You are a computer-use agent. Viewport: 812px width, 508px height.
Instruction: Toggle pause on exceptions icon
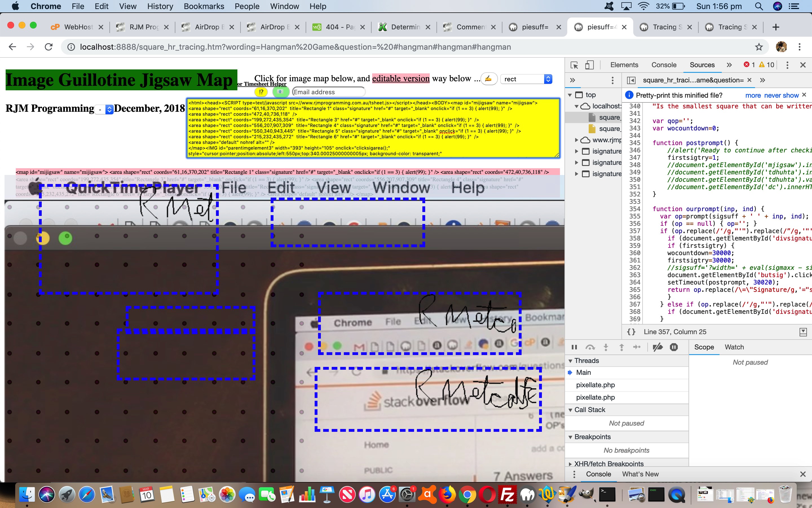pyautogui.click(x=673, y=347)
